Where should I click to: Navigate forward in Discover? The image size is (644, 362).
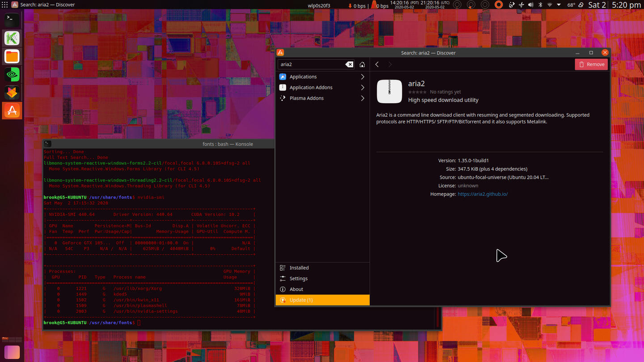pyautogui.click(x=390, y=64)
